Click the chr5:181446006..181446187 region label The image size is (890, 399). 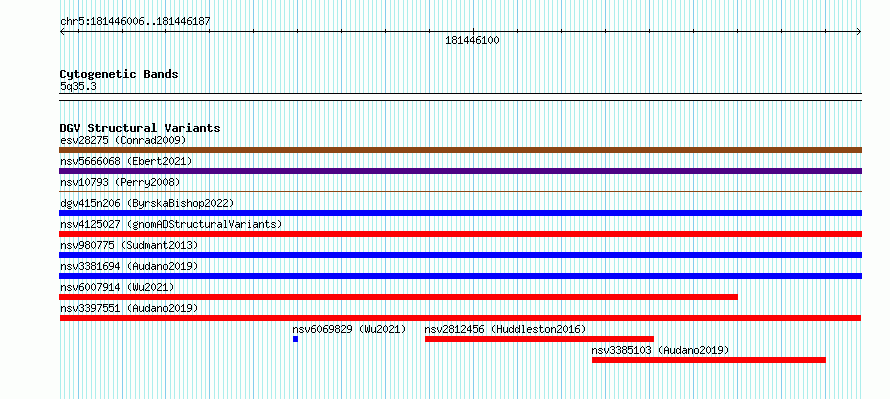point(135,22)
